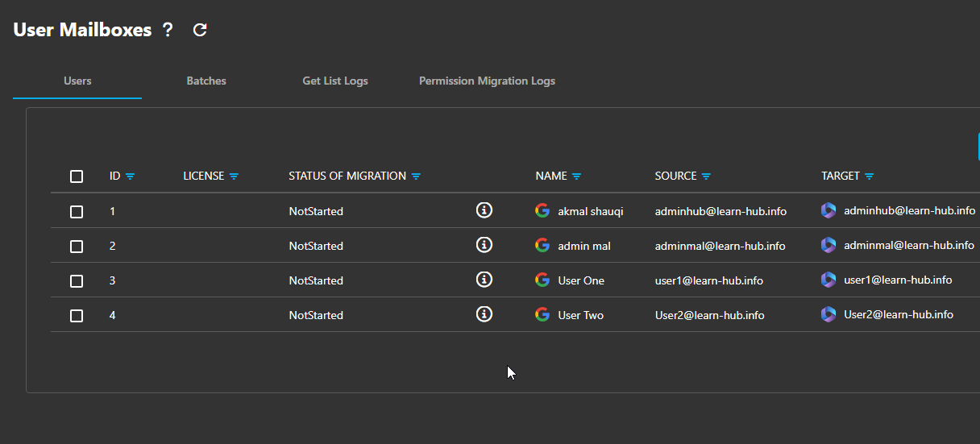Screen dimensions: 980x444
Task: Click Microsoft 365 icon beside adminhub target
Action: pos(828,210)
